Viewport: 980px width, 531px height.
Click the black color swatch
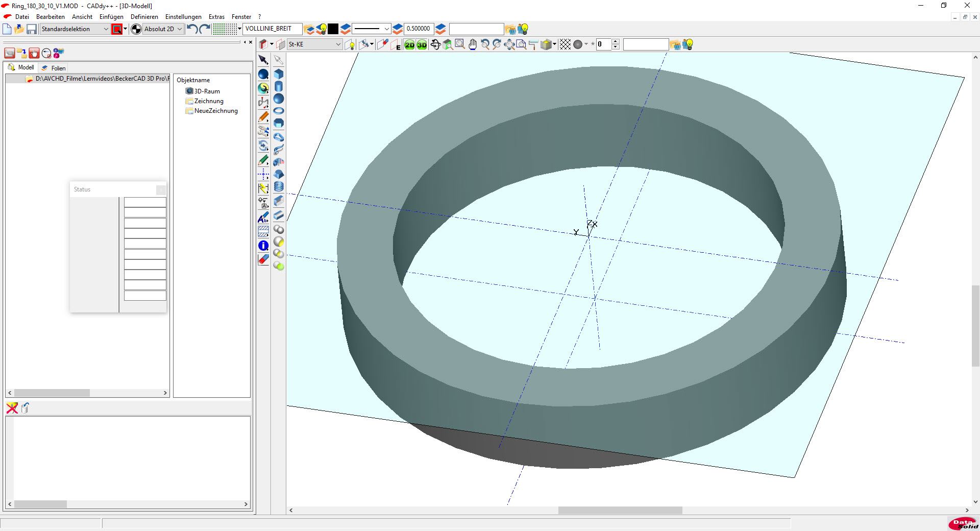coord(333,29)
